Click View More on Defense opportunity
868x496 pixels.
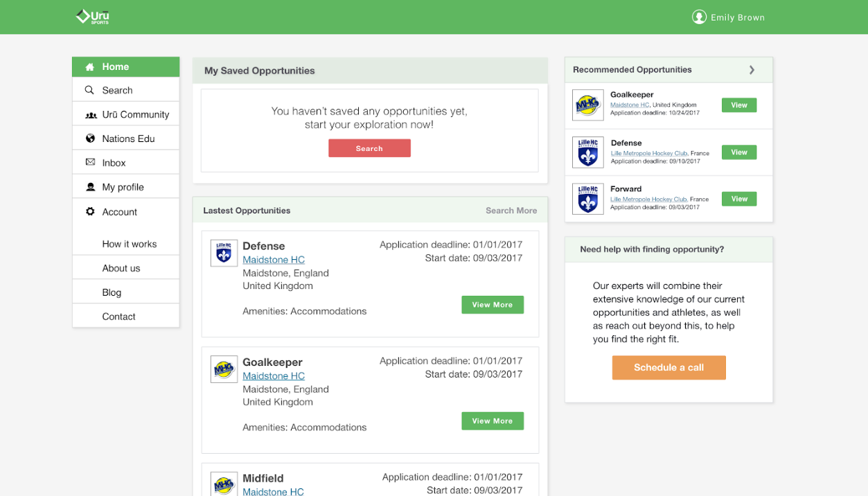click(x=493, y=305)
